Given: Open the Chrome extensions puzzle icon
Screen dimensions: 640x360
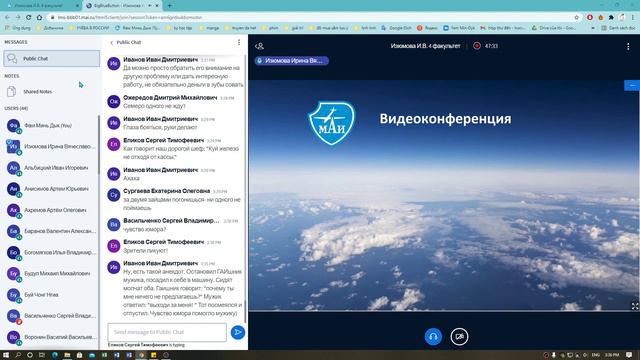Looking at the screenshot, I should coord(611,18).
